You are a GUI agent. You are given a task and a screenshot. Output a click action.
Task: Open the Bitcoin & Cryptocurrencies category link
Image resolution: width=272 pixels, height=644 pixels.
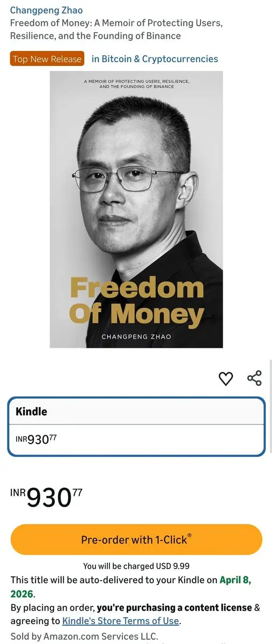pos(155,59)
